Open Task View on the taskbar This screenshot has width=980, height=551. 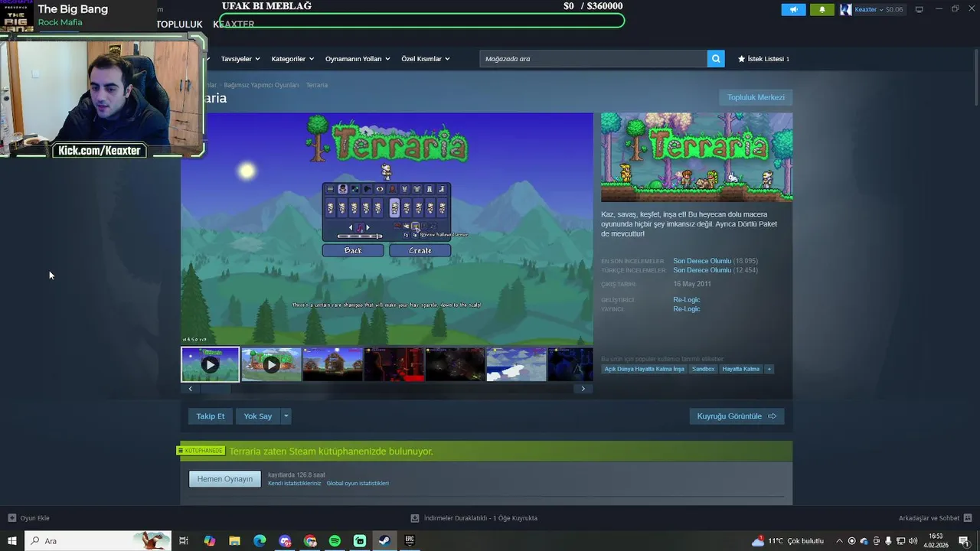point(184,541)
